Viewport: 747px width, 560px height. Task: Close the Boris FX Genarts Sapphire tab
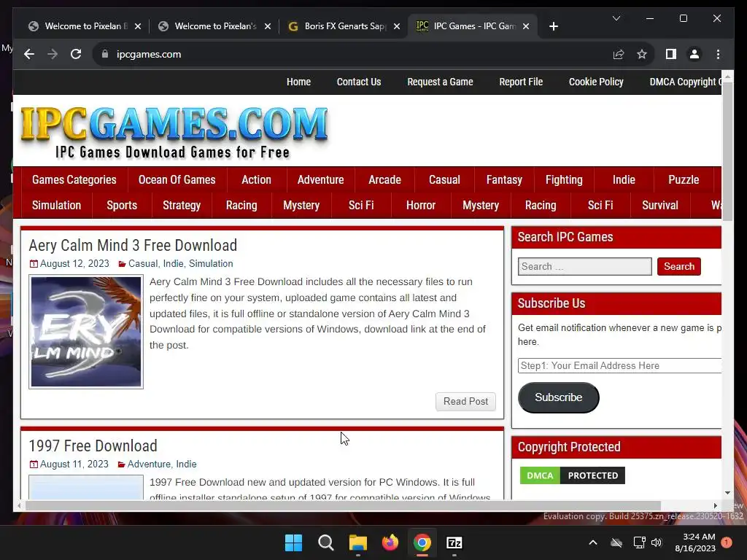click(x=396, y=26)
